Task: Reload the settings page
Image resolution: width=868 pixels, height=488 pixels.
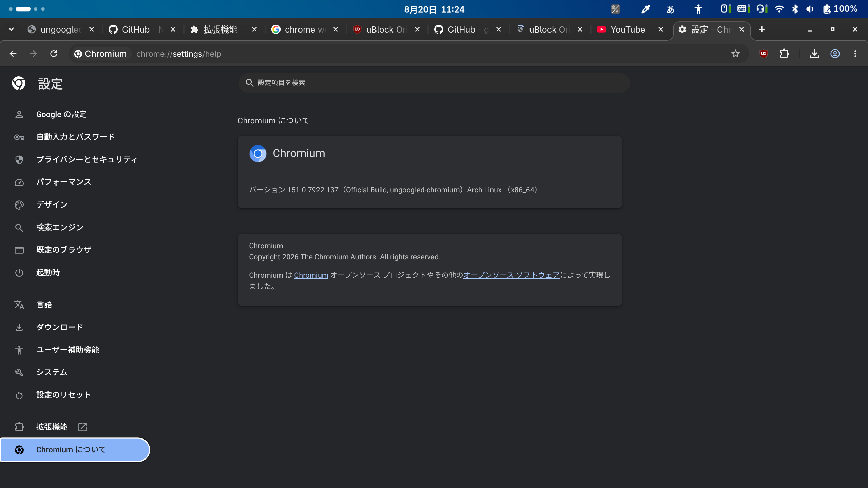Action: tap(54, 54)
